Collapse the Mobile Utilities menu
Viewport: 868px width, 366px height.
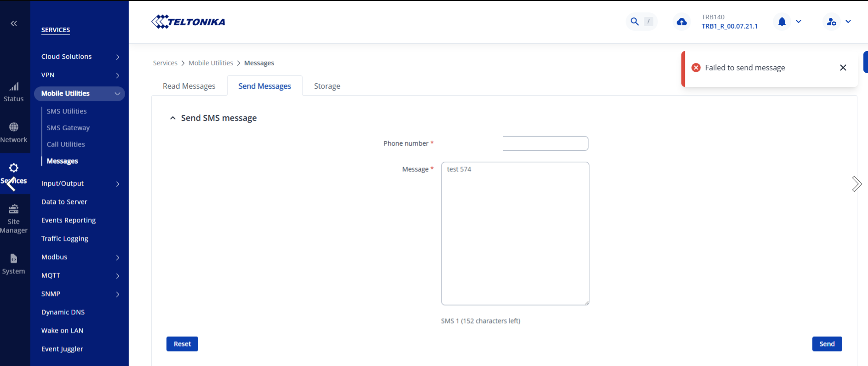click(117, 94)
